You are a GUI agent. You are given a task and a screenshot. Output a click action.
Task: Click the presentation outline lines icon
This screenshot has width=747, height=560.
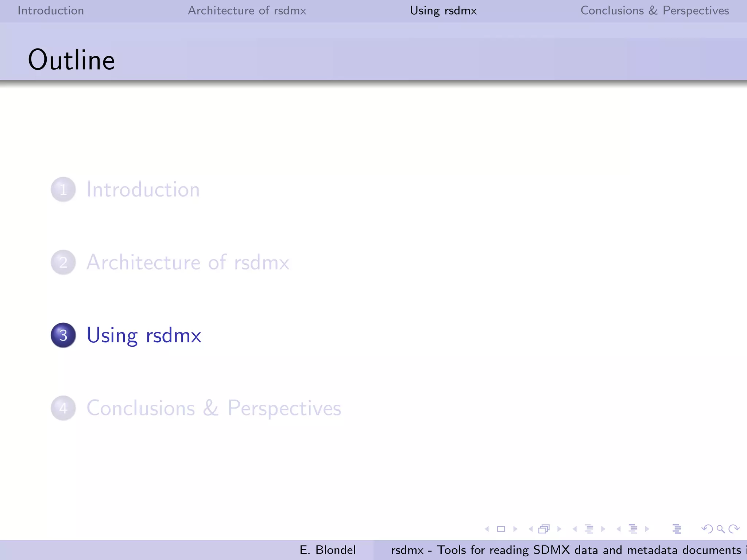[x=677, y=529]
